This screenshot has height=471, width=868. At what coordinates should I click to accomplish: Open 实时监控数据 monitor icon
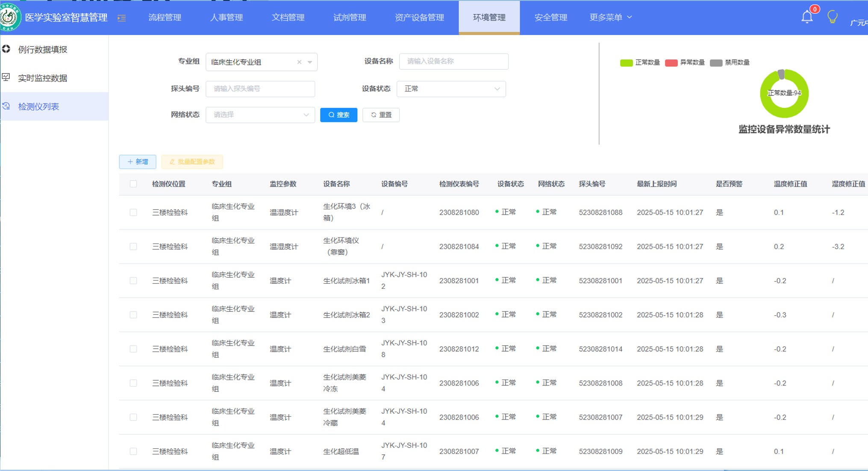click(6, 77)
